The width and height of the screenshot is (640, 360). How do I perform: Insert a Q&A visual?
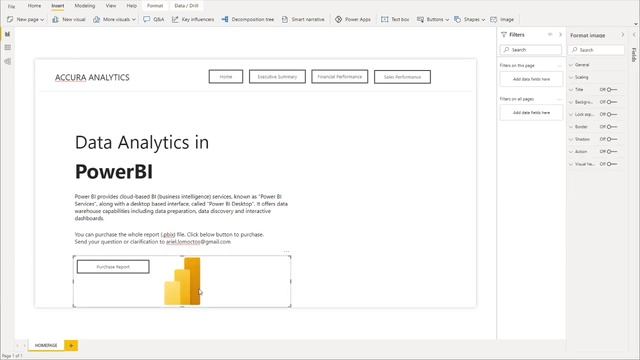click(x=153, y=19)
